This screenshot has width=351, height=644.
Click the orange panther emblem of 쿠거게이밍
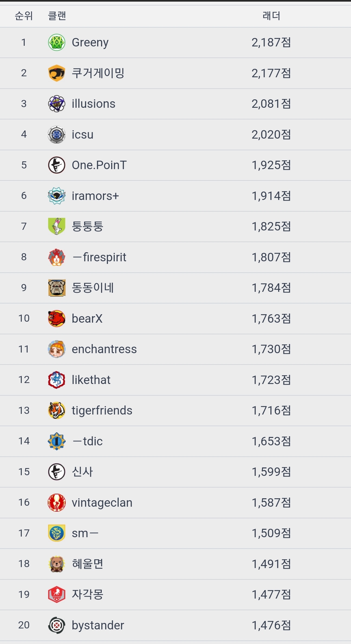click(57, 73)
